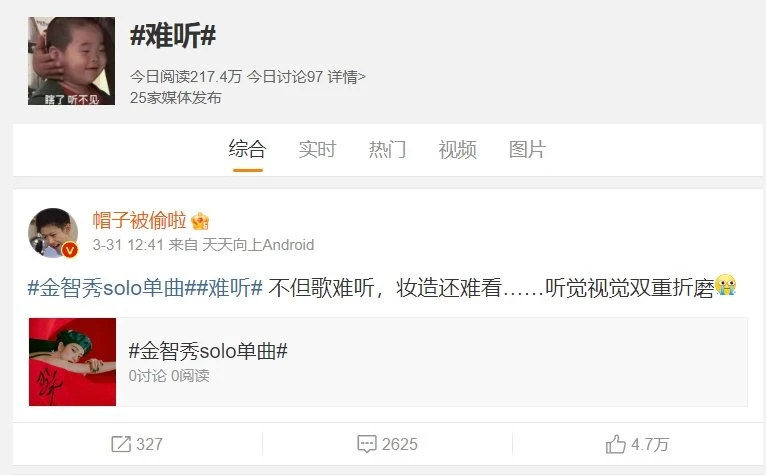Click the repost share icon

coord(121,444)
